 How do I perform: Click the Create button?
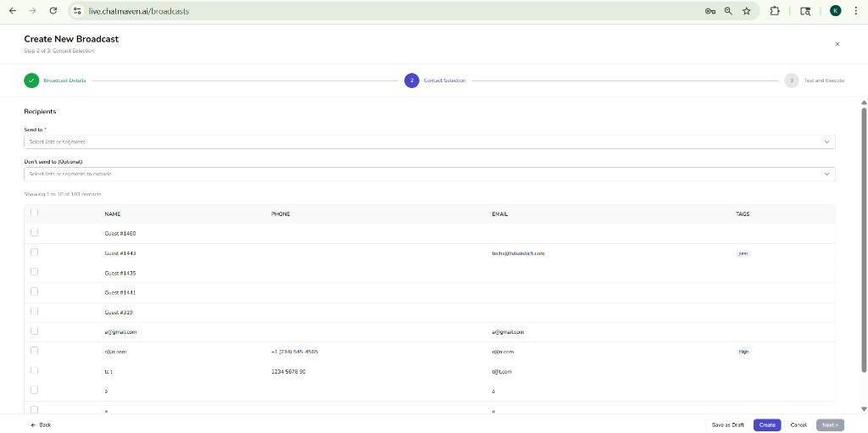[x=767, y=425]
